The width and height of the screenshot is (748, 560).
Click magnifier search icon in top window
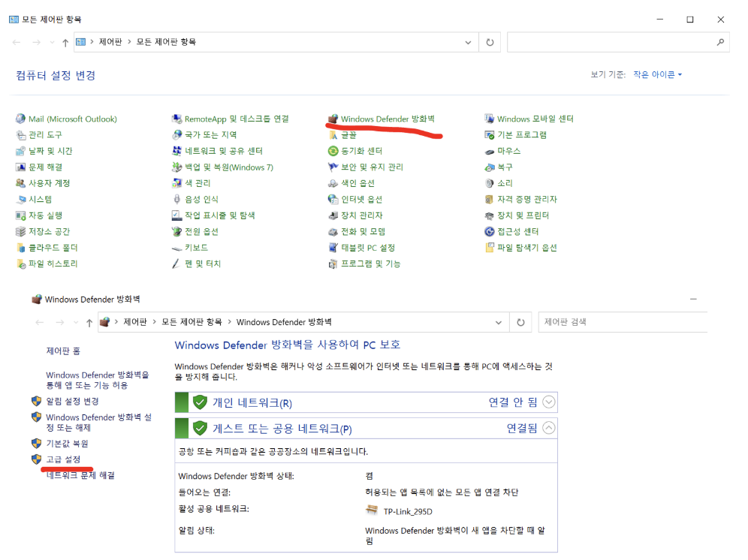tap(720, 43)
